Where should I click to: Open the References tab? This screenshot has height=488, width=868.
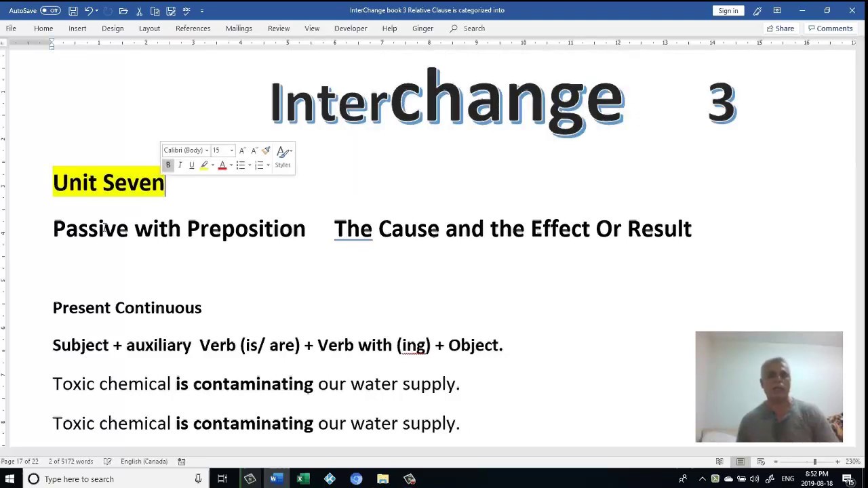pos(193,28)
